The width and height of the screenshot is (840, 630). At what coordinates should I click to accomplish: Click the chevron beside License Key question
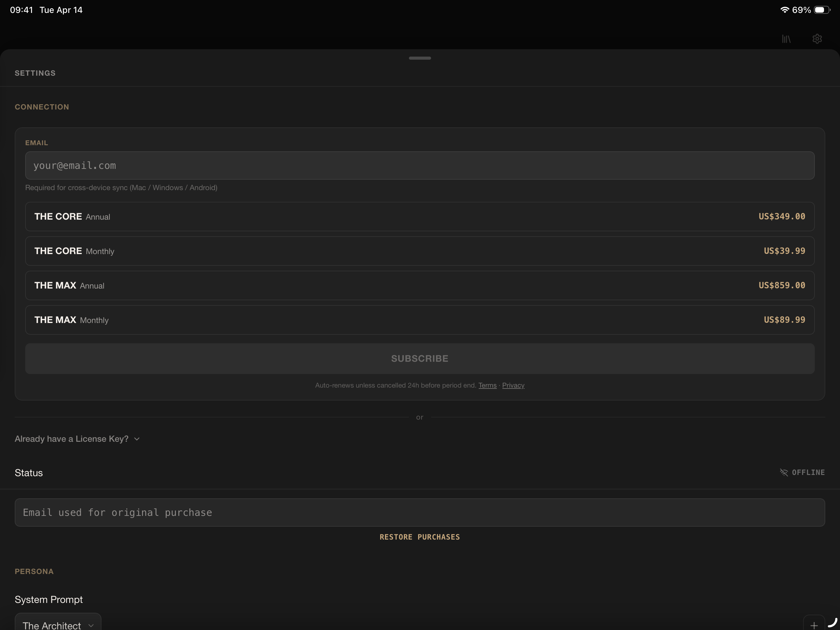tap(137, 439)
